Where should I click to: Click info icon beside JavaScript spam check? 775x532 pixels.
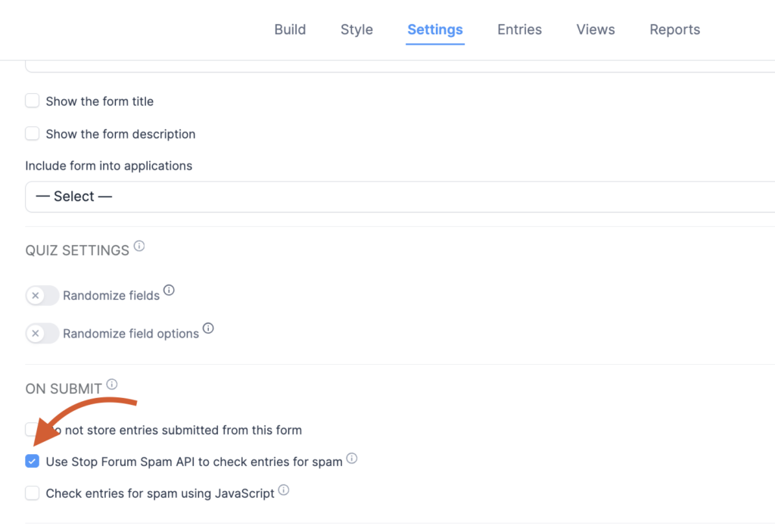[x=284, y=490]
